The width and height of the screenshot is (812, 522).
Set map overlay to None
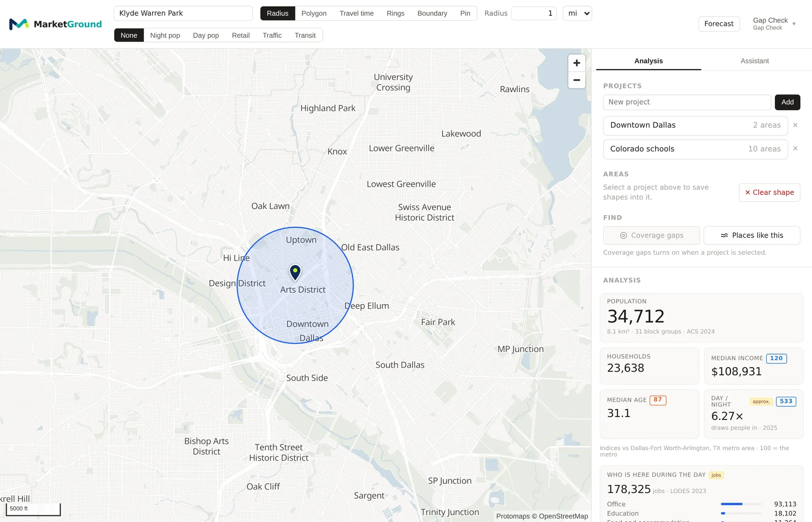coord(129,35)
